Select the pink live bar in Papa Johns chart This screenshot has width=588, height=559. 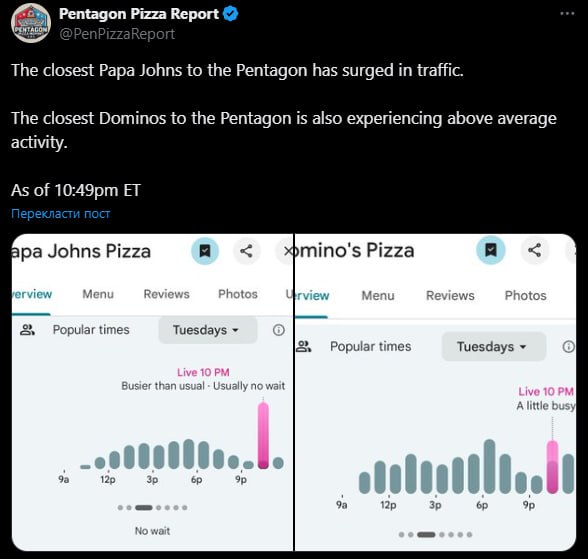(263, 435)
